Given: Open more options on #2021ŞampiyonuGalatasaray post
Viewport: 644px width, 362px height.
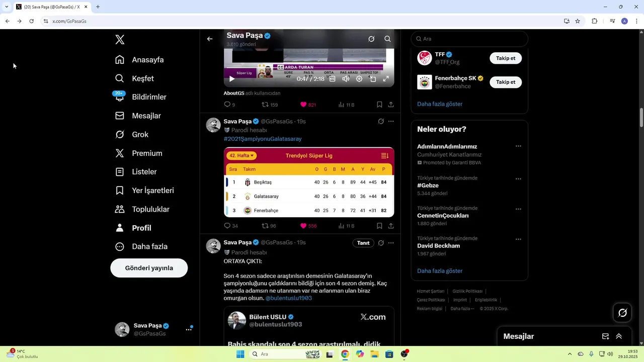Looking at the screenshot, I should coord(391,122).
